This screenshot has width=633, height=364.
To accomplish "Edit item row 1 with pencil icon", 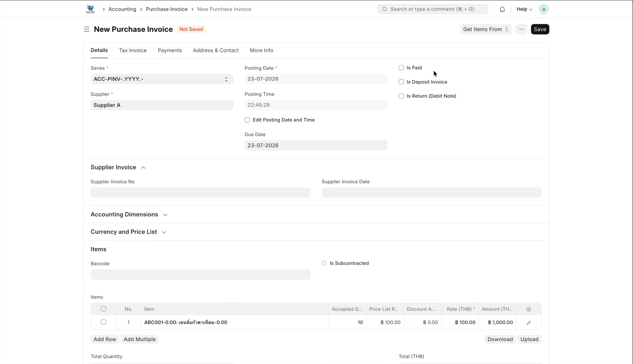I will (x=529, y=323).
